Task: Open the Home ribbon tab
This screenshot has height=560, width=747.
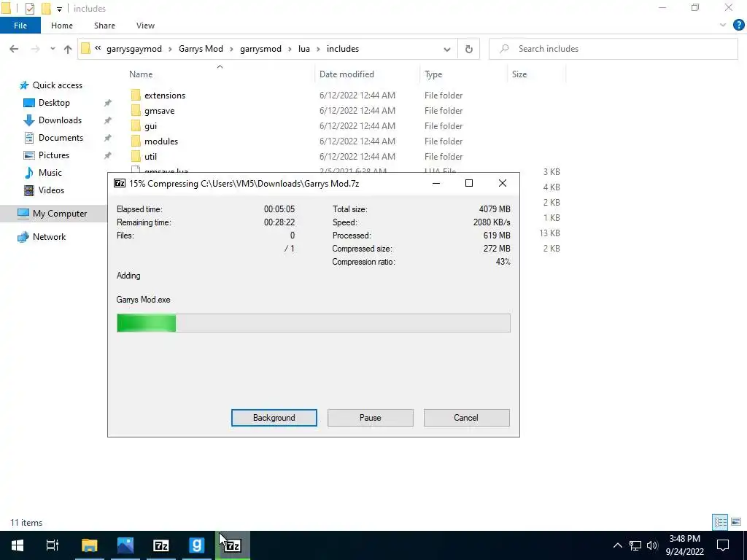Action: [62, 26]
